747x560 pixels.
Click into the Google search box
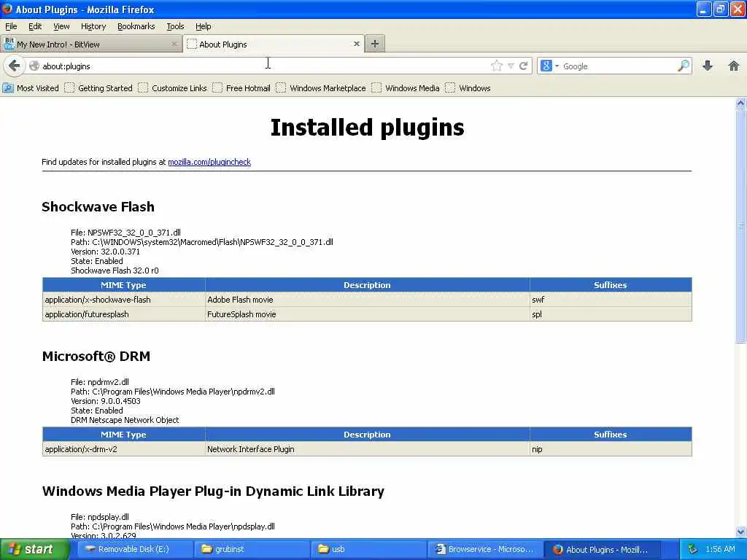click(619, 66)
